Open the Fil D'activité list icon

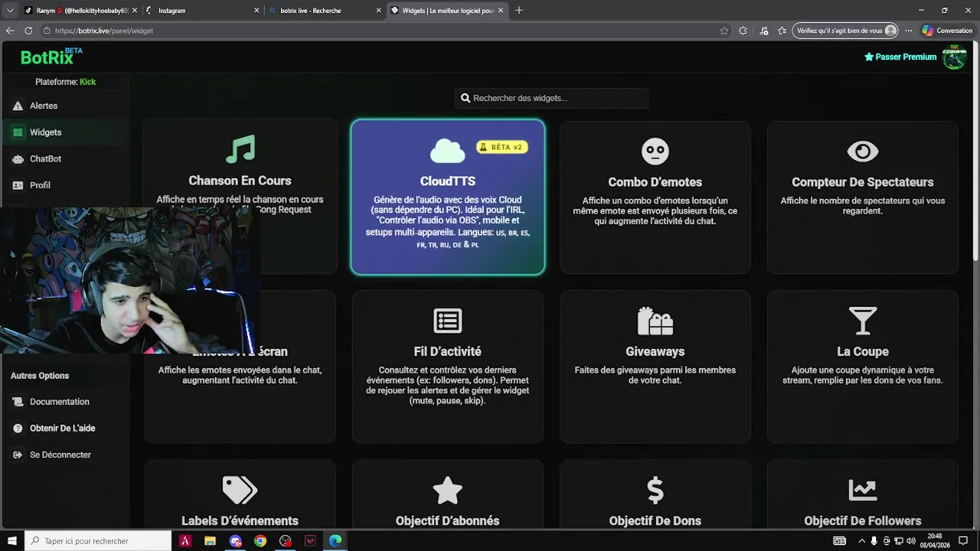point(448,321)
